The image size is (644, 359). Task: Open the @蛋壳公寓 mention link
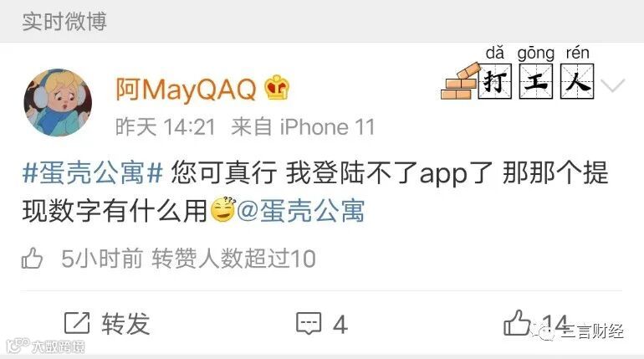(x=300, y=211)
